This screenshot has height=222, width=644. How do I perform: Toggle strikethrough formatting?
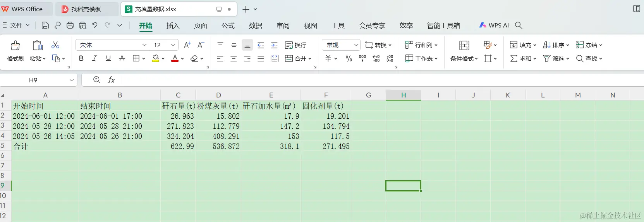click(122, 58)
